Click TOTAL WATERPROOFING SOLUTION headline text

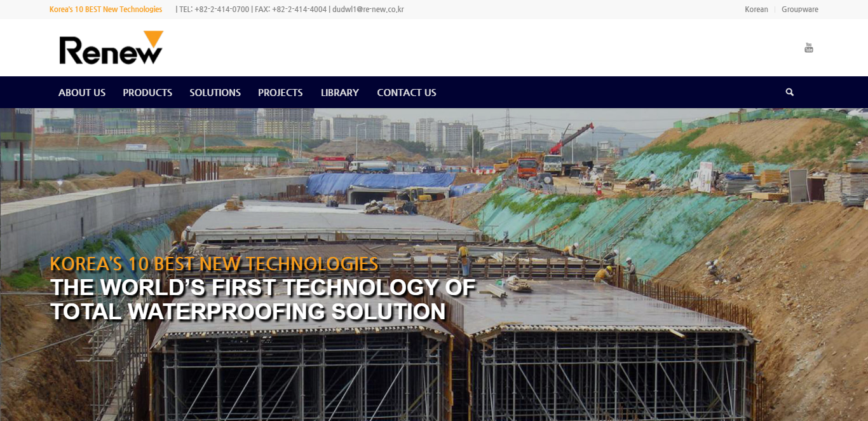(248, 312)
